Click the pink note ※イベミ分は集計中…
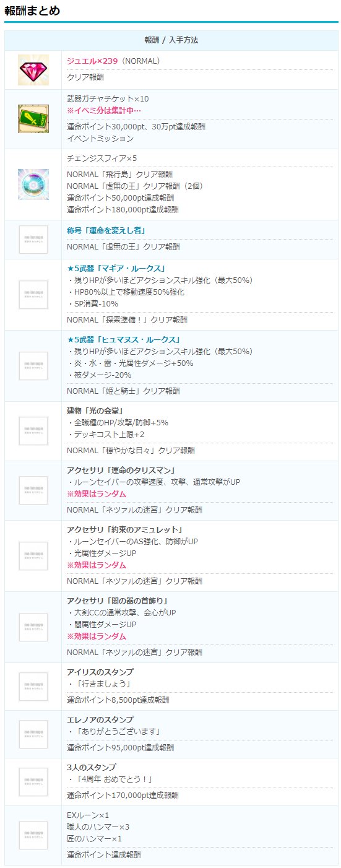 pyautogui.click(x=104, y=110)
